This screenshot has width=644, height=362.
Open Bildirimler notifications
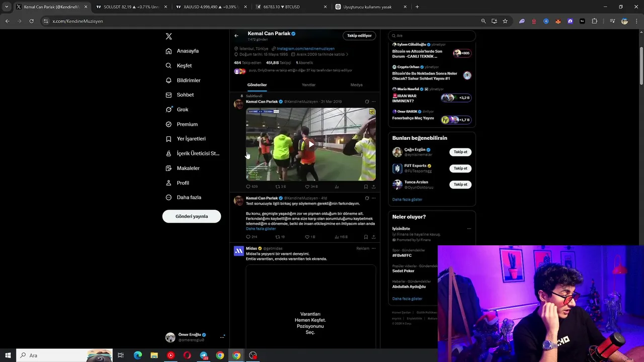tap(183, 80)
